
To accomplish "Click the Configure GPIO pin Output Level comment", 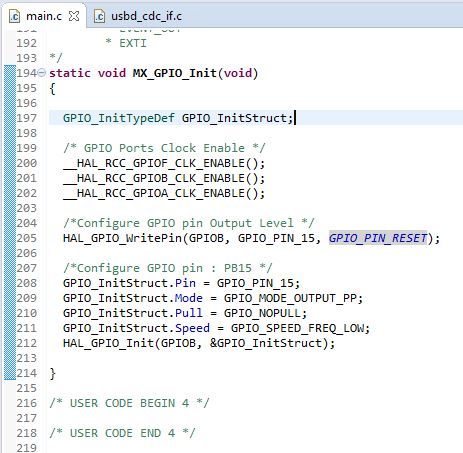I will 189,223.
